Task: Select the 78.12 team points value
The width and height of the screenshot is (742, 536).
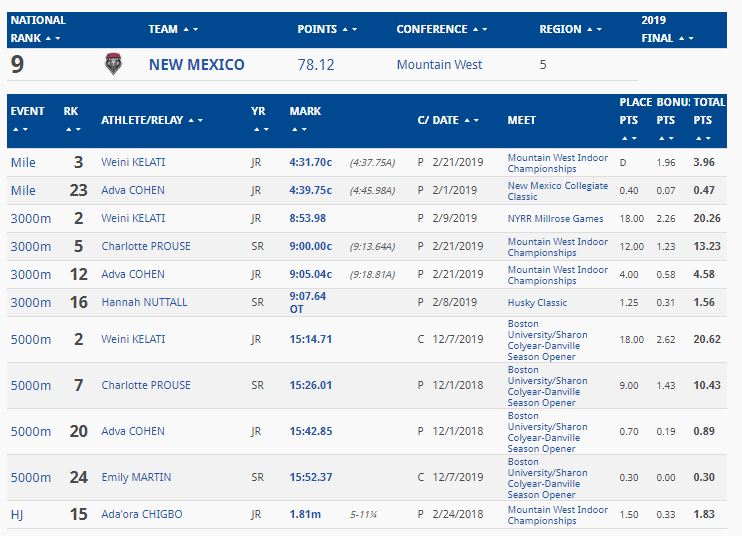Action: [x=316, y=64]
